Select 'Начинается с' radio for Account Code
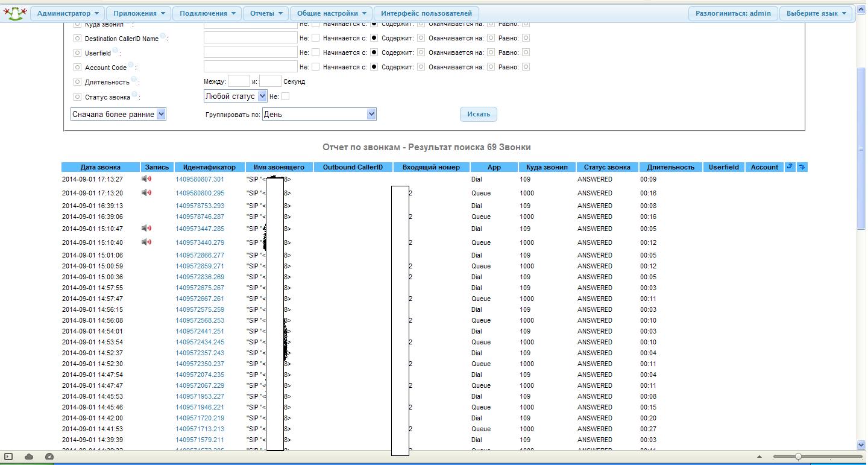 pos(374,67)
